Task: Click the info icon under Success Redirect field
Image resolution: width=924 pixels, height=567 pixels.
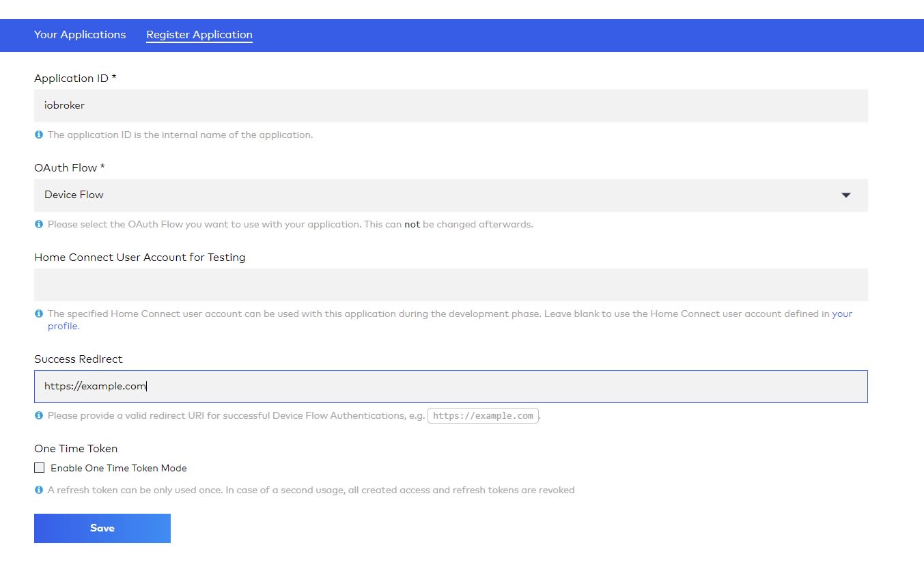Action: tap(39, 415)
